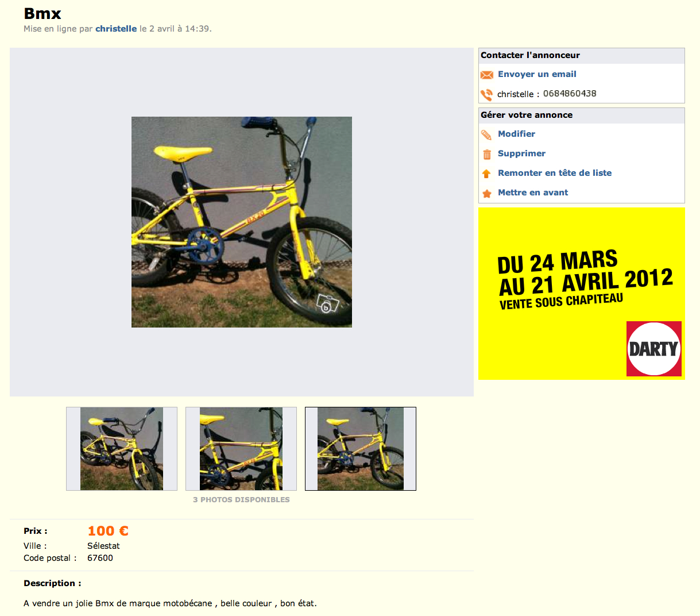Click the camera watermark icon on main photo
Screen dimensions: 700x616
[x=327, y=304]
